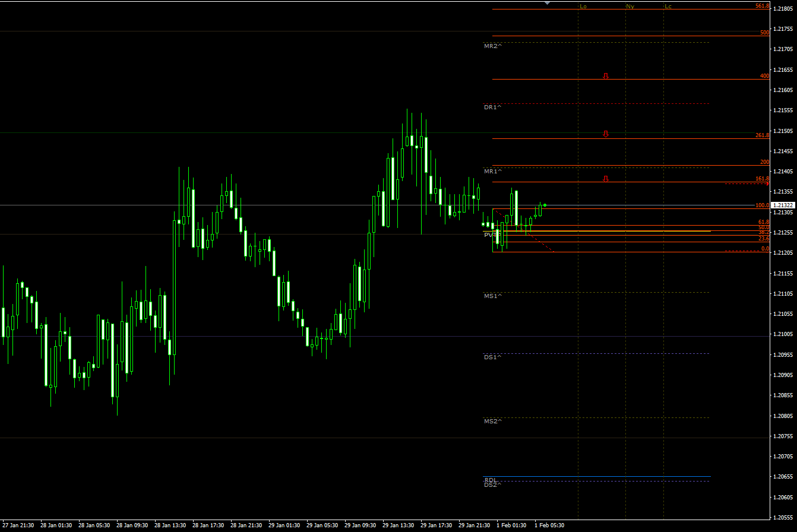Click the 28 Jan 17:30 time label
Image resolution: width=797 pixels, height=532 pixels.
[x=208, y=525]
